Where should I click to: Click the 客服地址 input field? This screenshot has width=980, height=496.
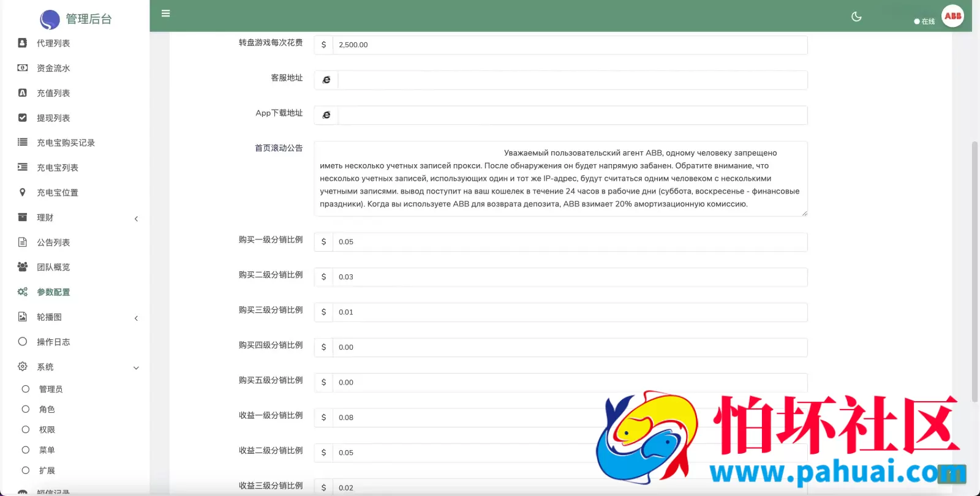coord(573,80)
